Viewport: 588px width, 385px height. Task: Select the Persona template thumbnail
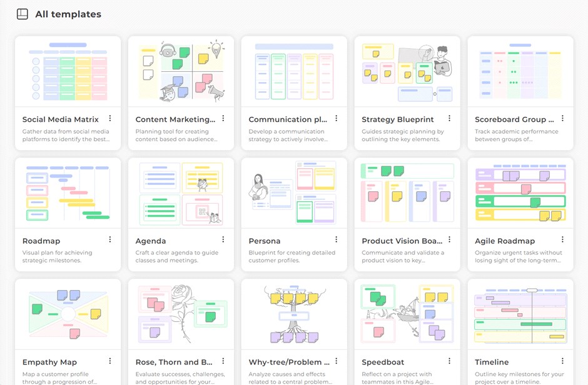pos(294,193)
